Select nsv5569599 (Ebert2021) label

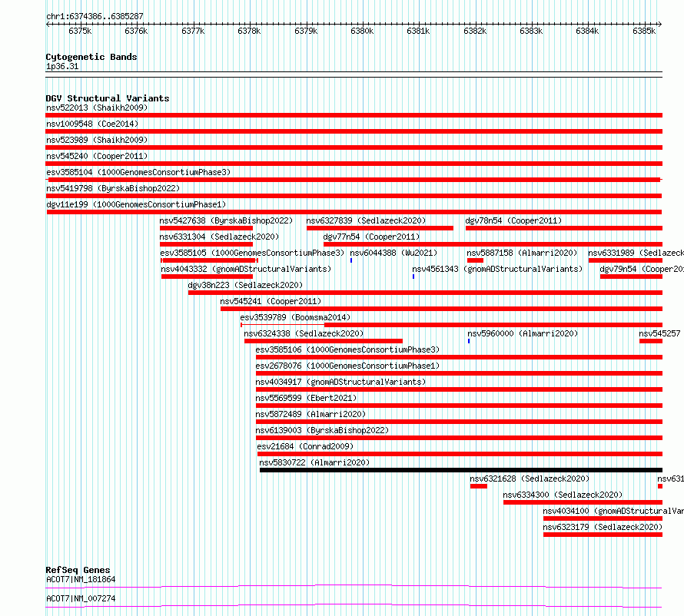(x=306, y=398)
